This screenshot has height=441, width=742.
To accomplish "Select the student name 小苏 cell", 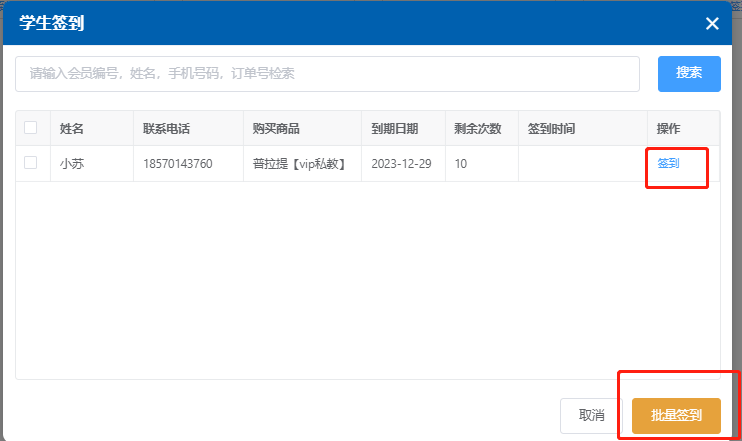I will [71, 164].
